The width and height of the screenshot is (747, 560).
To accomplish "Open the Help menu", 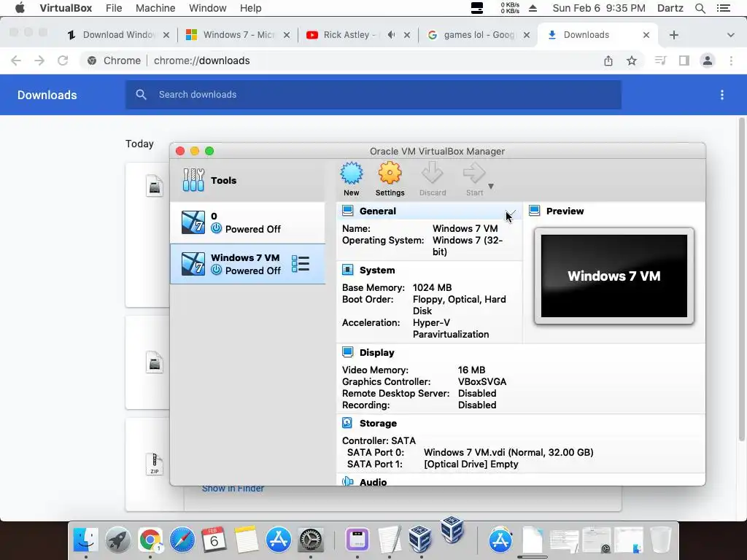I will pos(251,8).
